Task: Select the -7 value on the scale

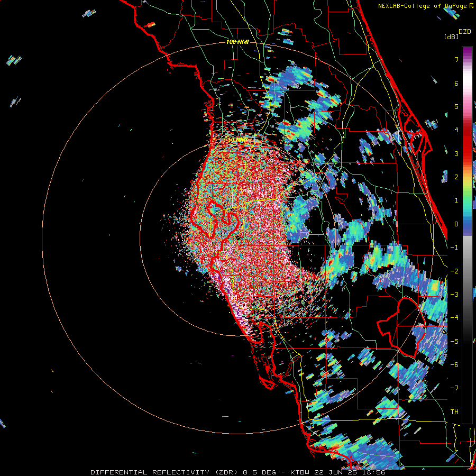Action: [454, 388]
